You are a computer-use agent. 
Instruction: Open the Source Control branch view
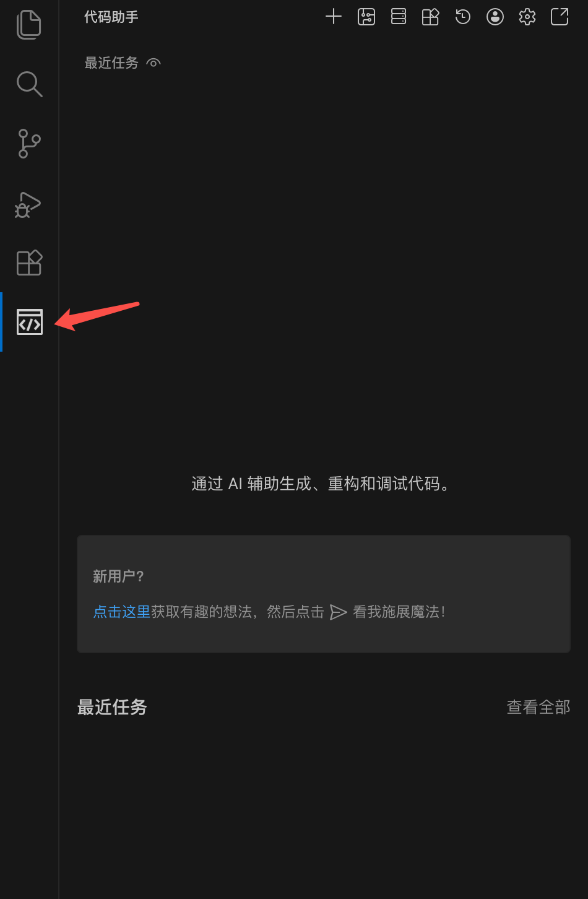pos(29,143)
